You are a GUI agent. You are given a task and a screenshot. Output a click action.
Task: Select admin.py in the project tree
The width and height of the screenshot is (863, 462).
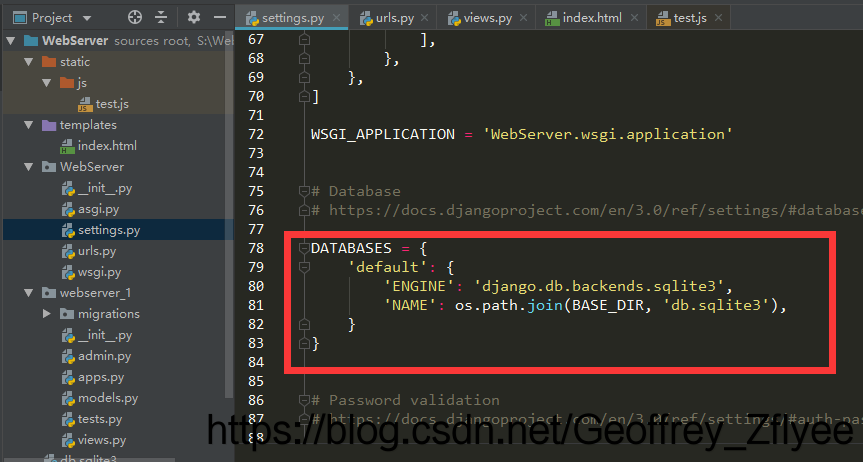105,356
